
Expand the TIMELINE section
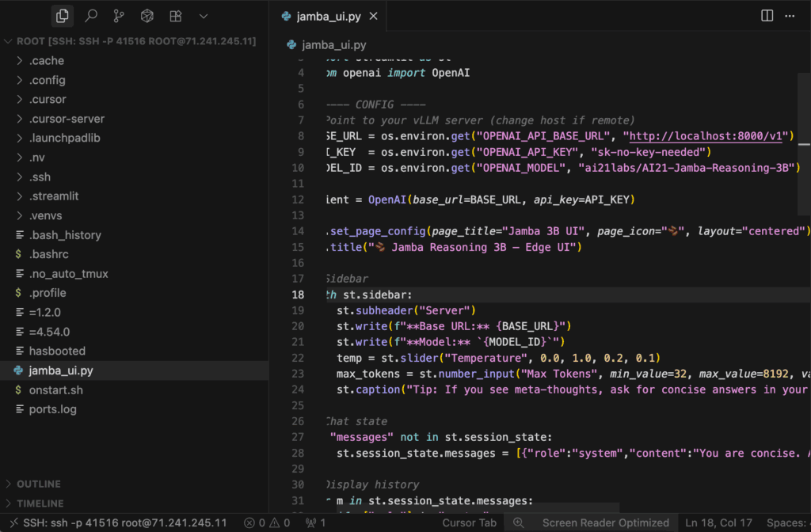pyautogui.click(x=40, y=503)
